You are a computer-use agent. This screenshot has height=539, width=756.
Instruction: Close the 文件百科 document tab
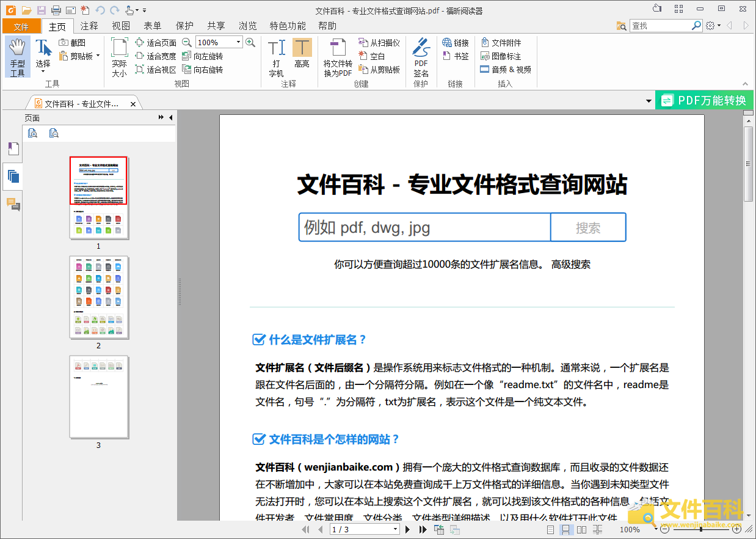coord(134,104)
